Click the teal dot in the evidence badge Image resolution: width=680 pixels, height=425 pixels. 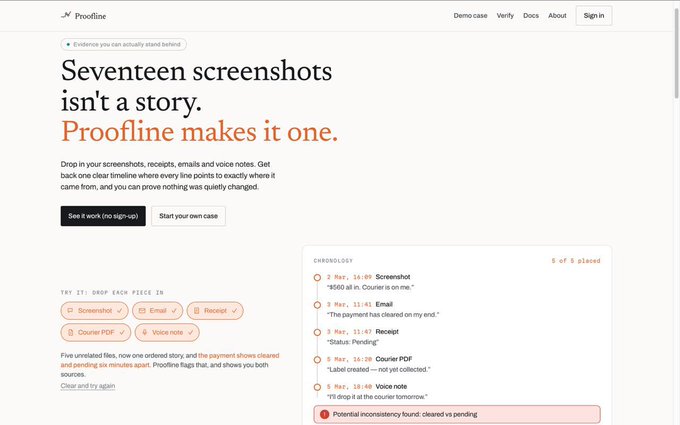pyautogui.click(x=68, y=44)
